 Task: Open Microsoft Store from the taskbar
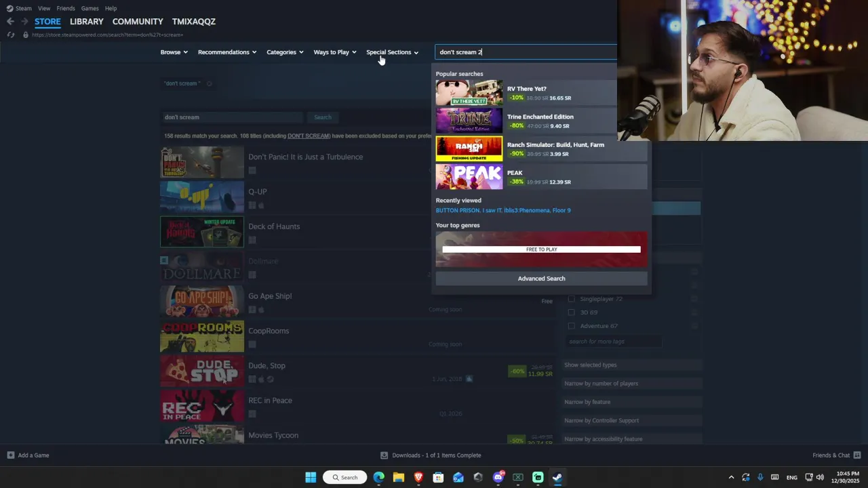(x=438, y=477)
